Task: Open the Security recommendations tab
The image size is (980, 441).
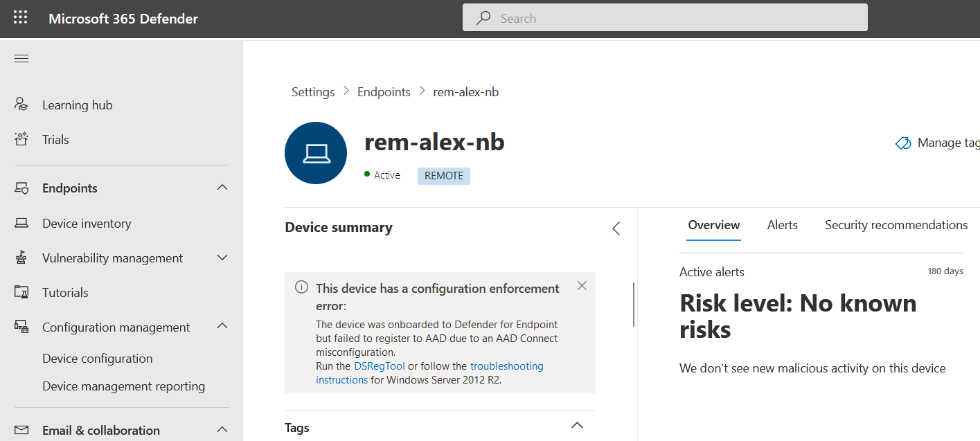Action: point(896,225)
